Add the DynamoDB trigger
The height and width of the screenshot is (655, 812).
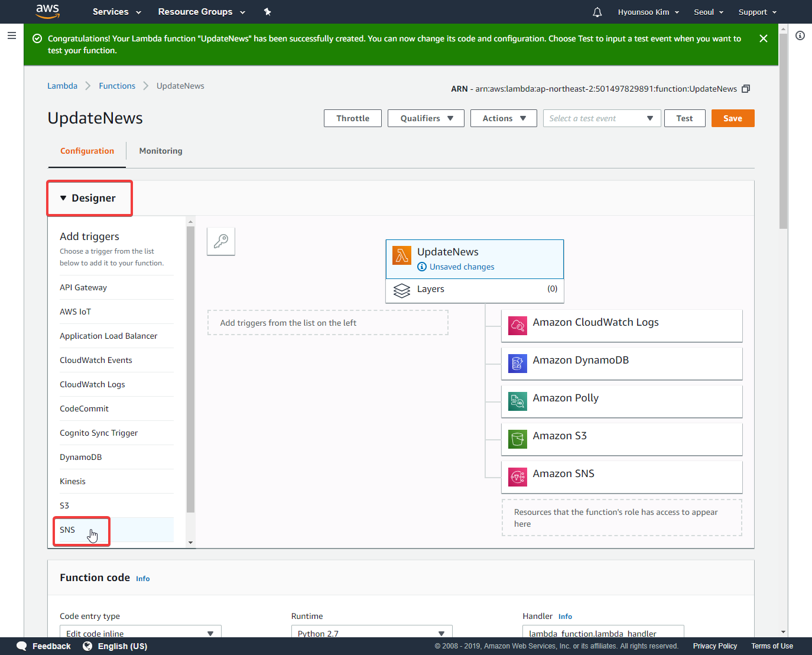click(116, 457)
